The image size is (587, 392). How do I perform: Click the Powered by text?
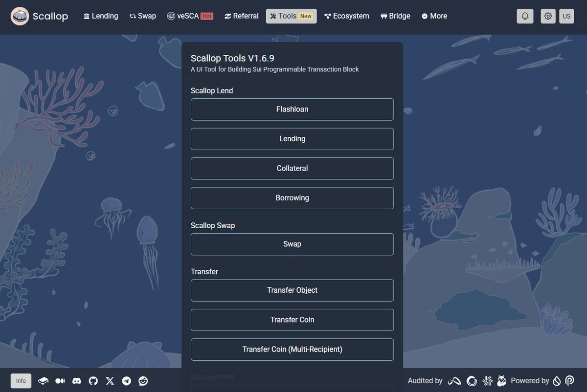(x=530, y=381)
